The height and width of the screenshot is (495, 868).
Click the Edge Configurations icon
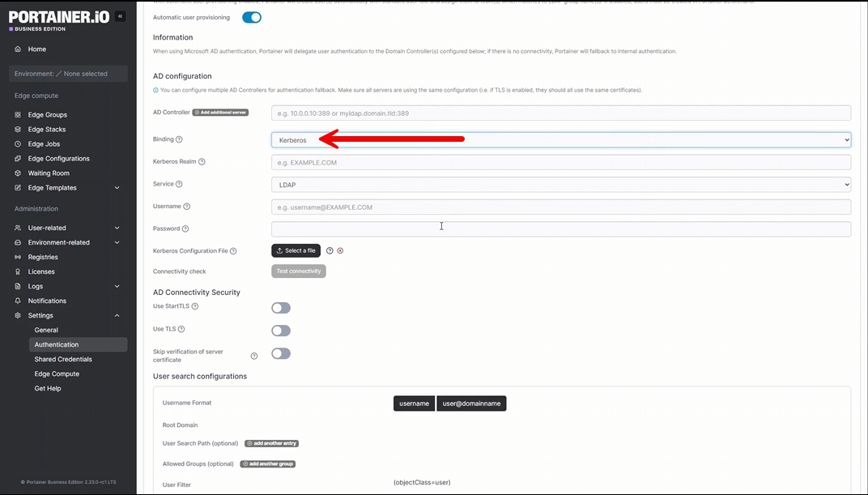(x=18, y=158)
